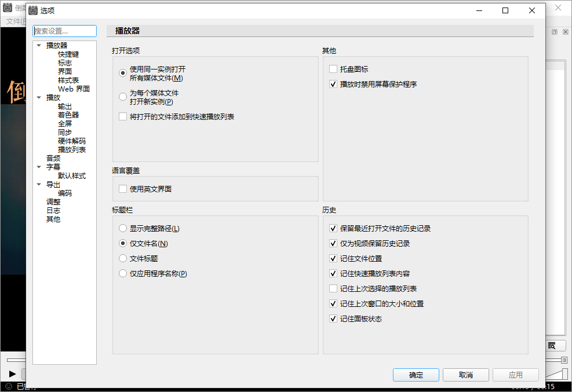Select 音频 in the settings tree
The height and width of the screenshot is (392, 572).
tap(53, 158)
